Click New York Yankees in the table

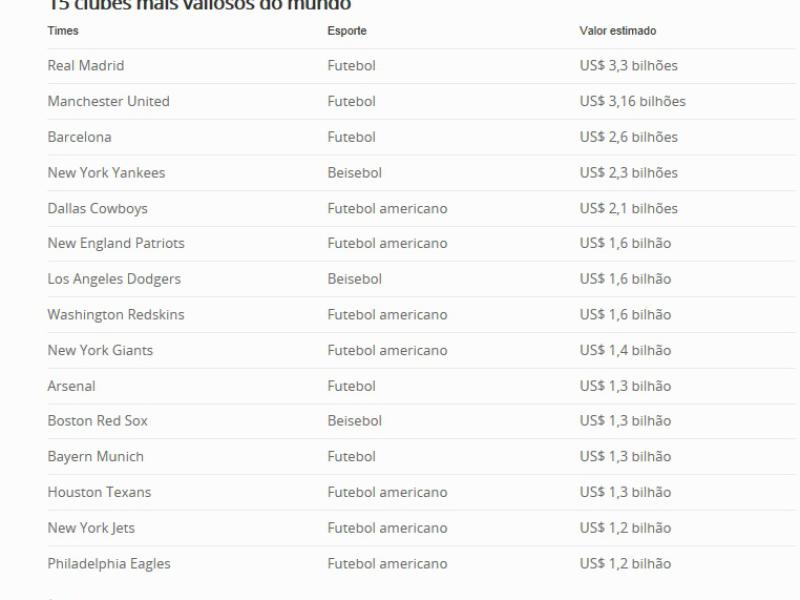106,173
